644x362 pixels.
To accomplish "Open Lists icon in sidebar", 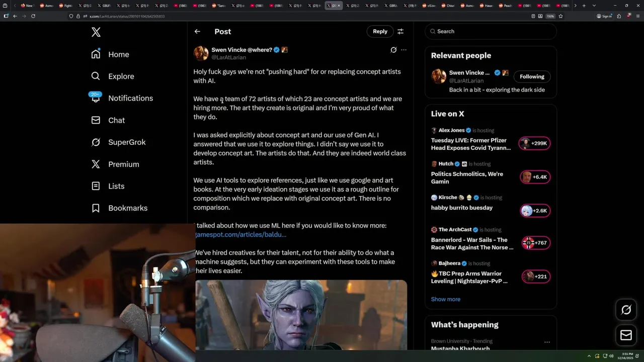I will coord(96,186).
